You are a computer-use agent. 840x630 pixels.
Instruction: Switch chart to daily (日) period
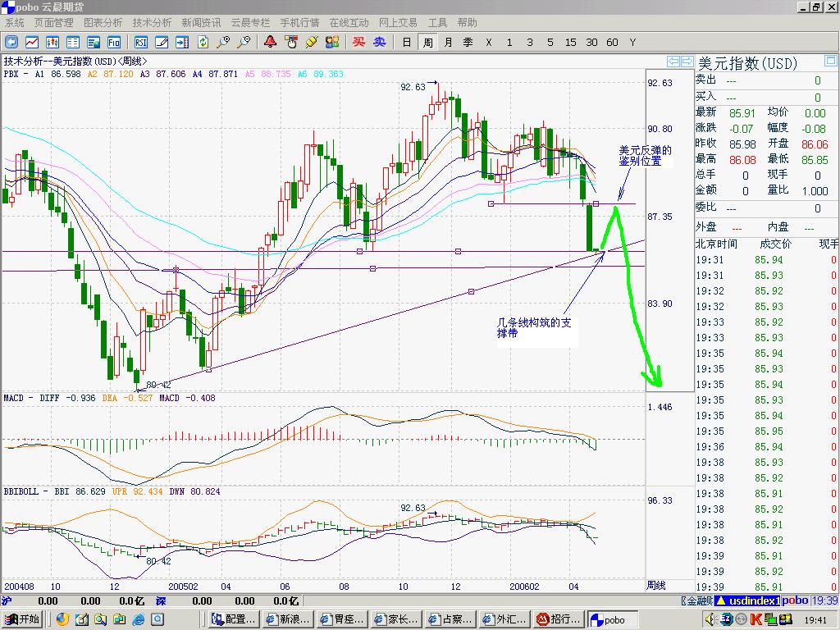[x=407, y=42]
